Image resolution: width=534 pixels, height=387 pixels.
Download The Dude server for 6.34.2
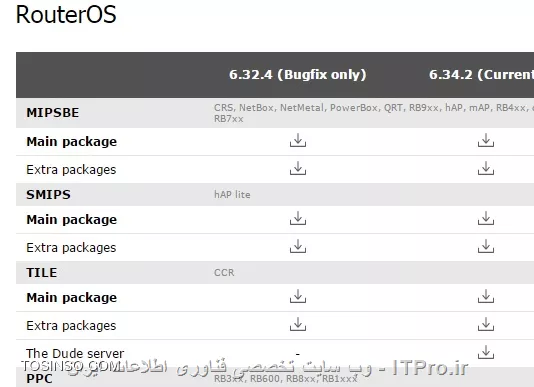(486, 352)
